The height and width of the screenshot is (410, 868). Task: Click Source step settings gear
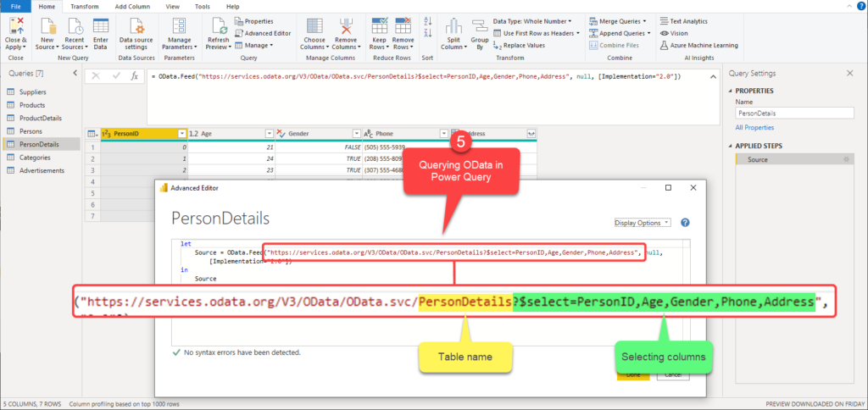point(845,159)
